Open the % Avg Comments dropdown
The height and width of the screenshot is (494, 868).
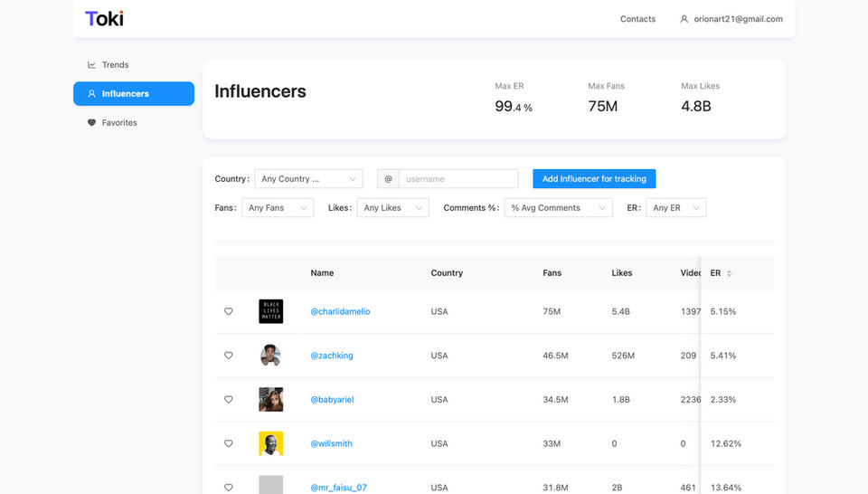[558, 208]
